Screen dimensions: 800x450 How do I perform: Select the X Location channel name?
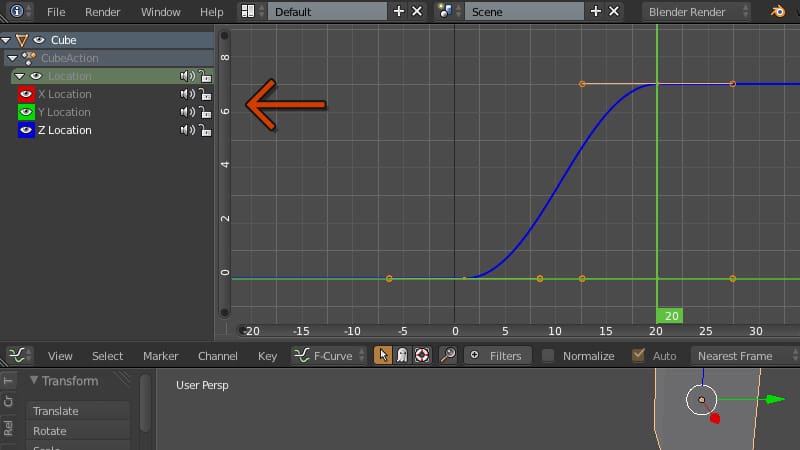point(65,94)
